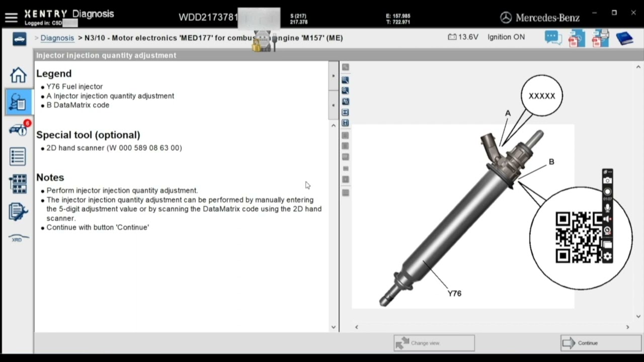644x362 pixels.
Task: Open the recorder gallery icon
Action: pos(607,244)
